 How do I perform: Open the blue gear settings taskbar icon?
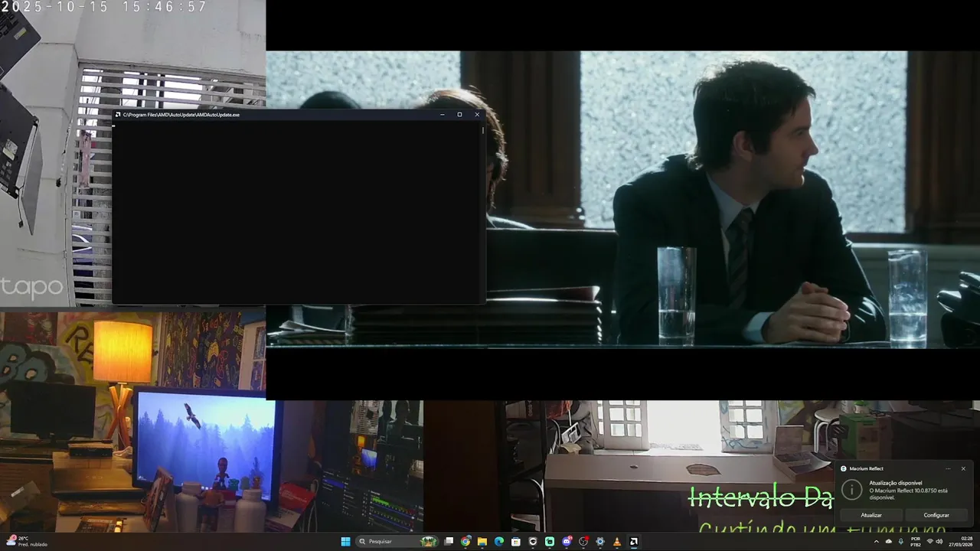tap(600, 541)
